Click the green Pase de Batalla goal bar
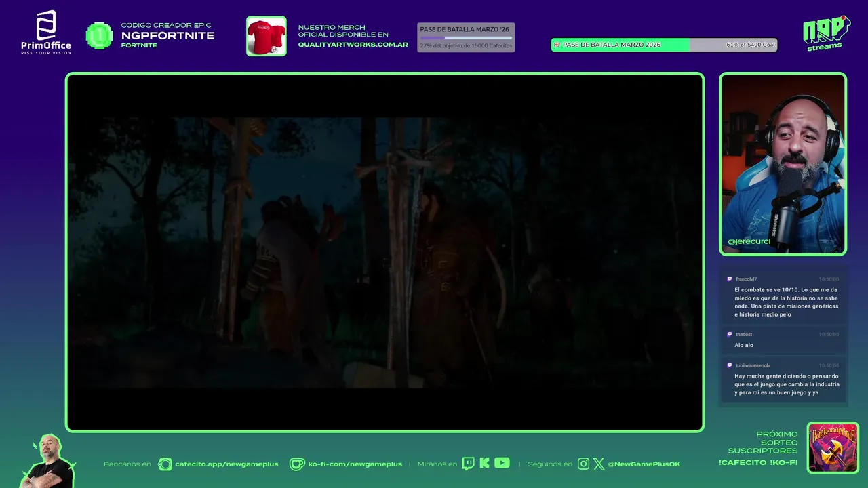 664,45
